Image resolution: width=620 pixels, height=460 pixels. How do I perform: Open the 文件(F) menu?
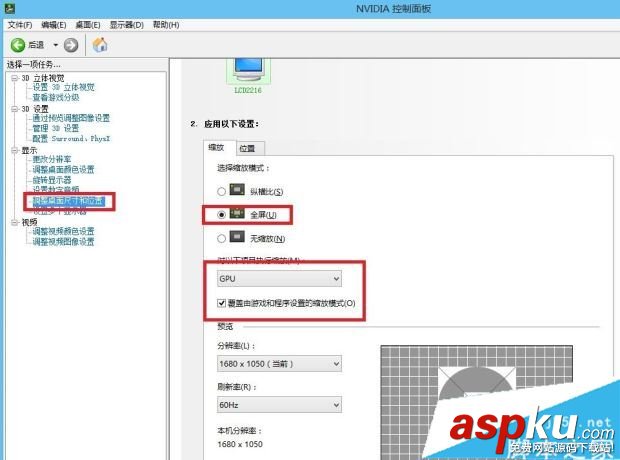point(20,25)
